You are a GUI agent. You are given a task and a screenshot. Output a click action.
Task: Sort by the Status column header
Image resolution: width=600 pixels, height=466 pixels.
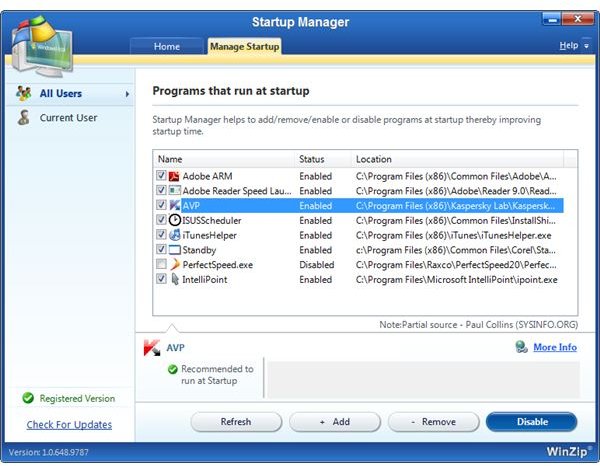click(x=323, y=159)
